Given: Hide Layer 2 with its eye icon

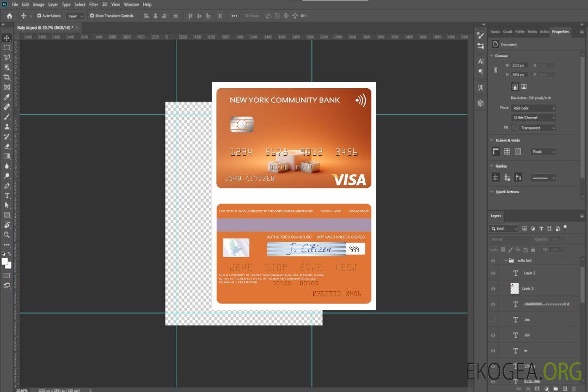Looking at the screenshot, I should (x=493, y=273).
